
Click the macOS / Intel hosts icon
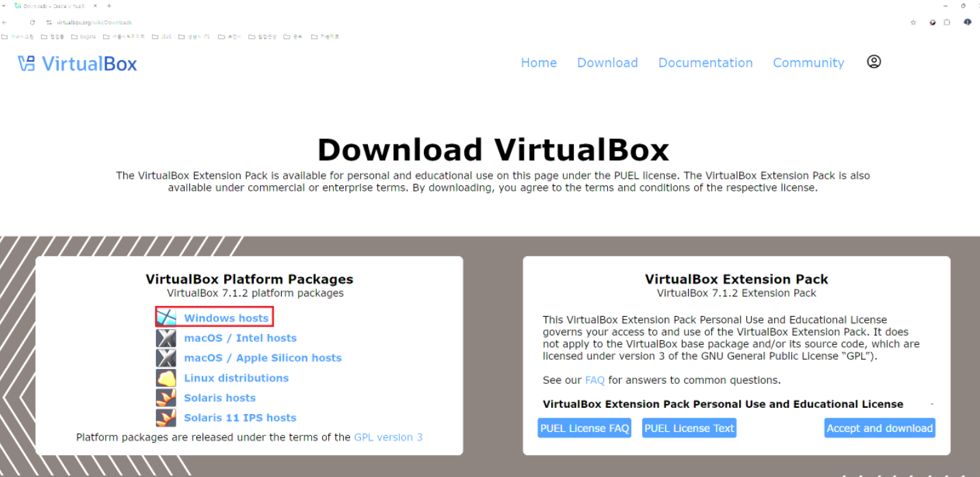click(166, 337)
